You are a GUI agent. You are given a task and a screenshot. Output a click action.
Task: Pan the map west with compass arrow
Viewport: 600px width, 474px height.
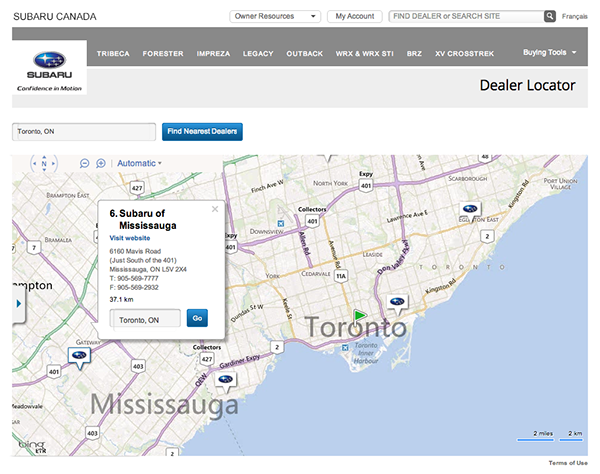pyautogui.click(x=34, y=163)
